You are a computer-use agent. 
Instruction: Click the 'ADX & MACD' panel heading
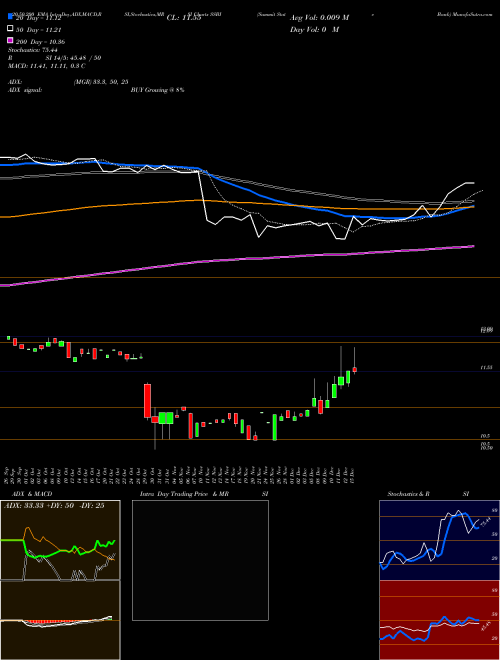coord(32,494)
